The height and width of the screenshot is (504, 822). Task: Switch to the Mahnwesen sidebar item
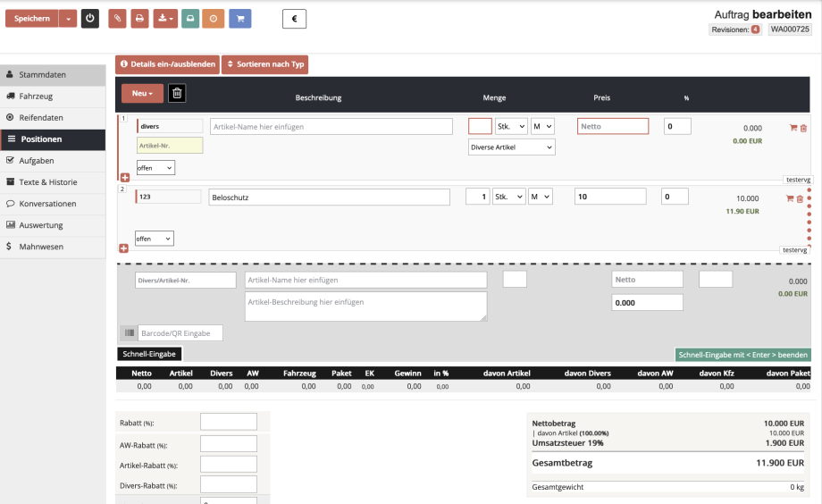point(41,247)
